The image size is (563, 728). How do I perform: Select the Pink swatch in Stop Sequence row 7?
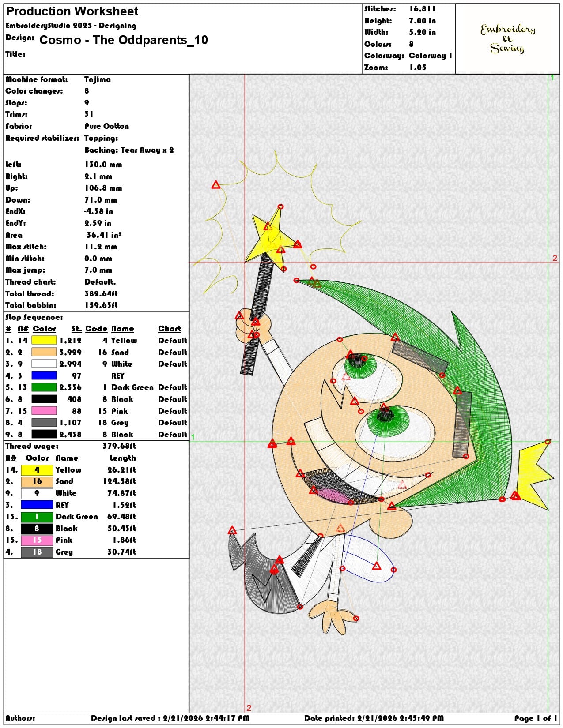click(x=44, y=411)
